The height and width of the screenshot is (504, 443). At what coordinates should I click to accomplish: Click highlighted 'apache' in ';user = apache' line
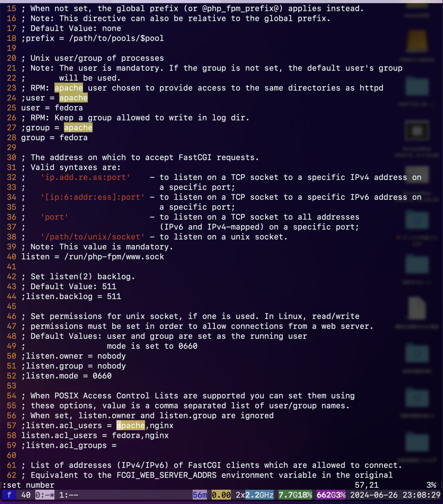tap(74, 98)
